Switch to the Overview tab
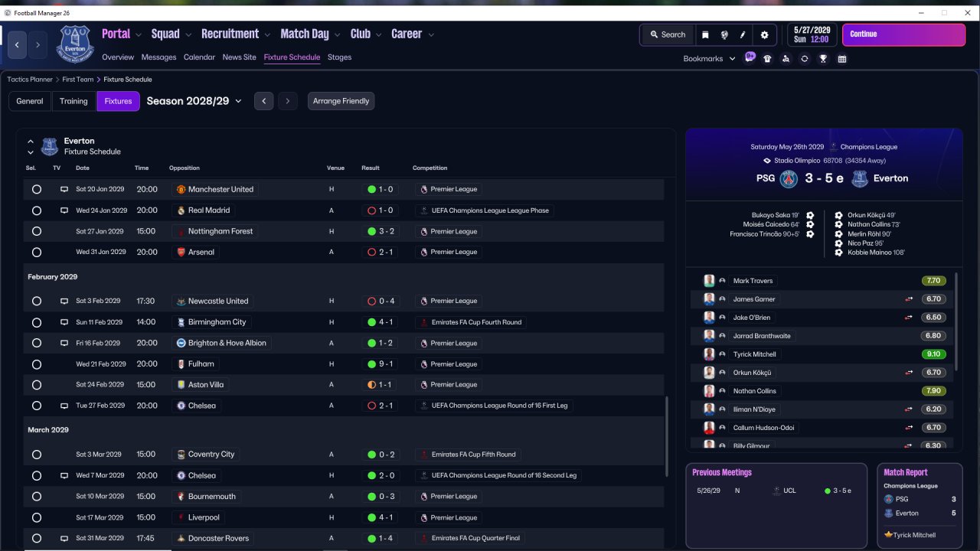980x551 pixels. [118, 57]
